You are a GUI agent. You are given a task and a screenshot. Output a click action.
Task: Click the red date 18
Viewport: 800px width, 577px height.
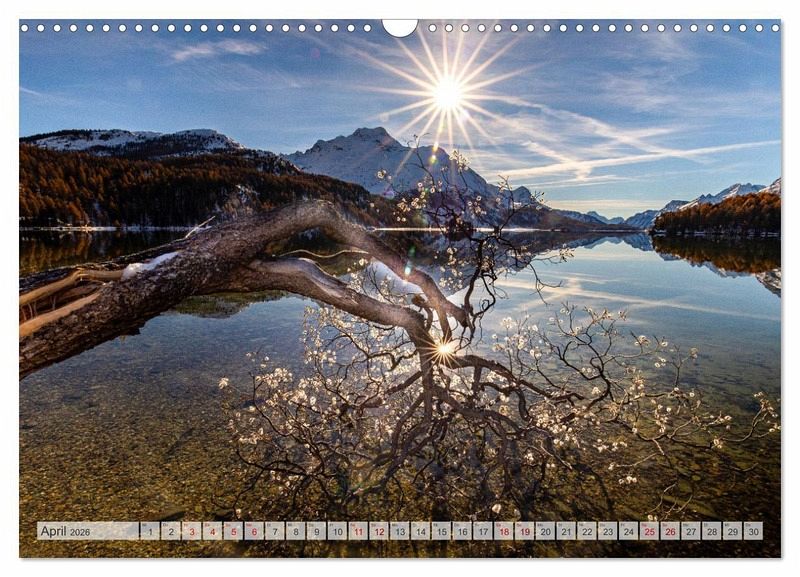pos(504,531)
